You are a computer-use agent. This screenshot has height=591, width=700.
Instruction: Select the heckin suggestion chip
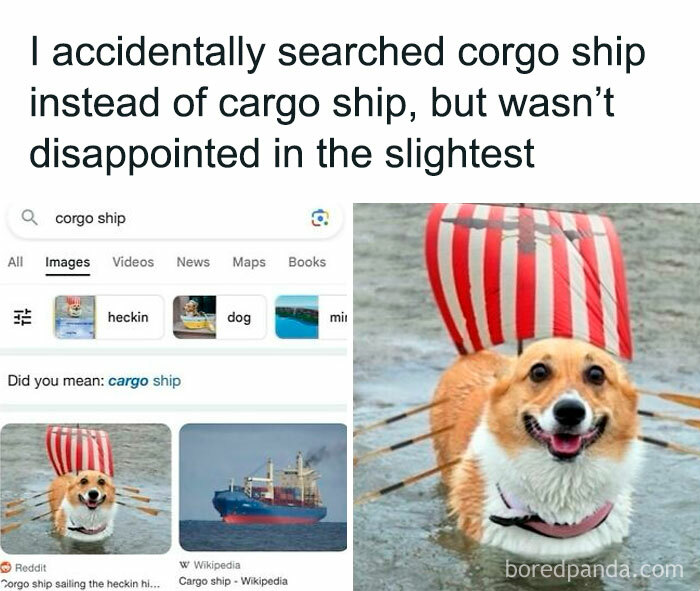(109, 317)
